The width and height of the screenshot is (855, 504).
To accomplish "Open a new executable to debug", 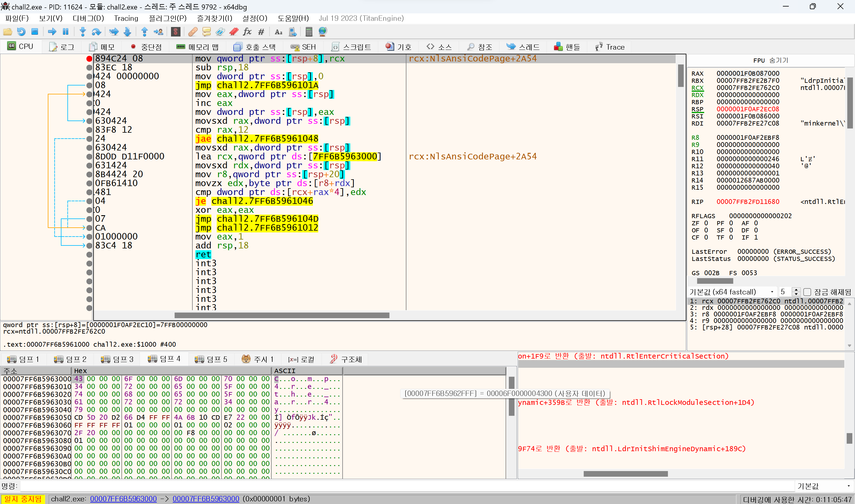I will [x=7, y=31].
